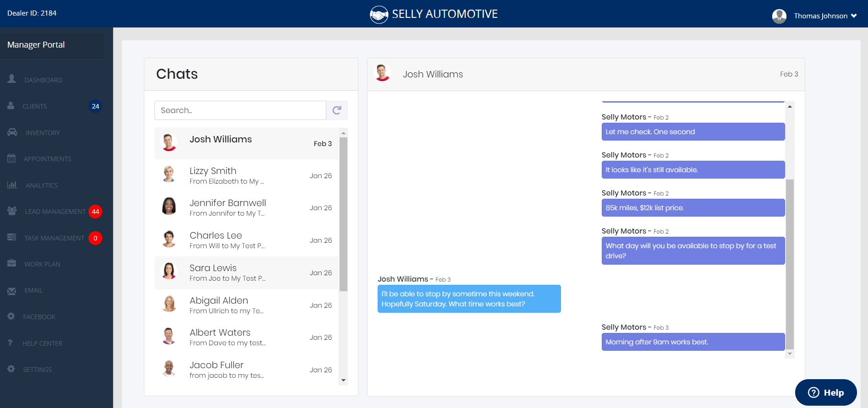This screenshot has height=408, width=868.
Task: Open the Charles Lee chat name
Action: (x=216, y=235)
